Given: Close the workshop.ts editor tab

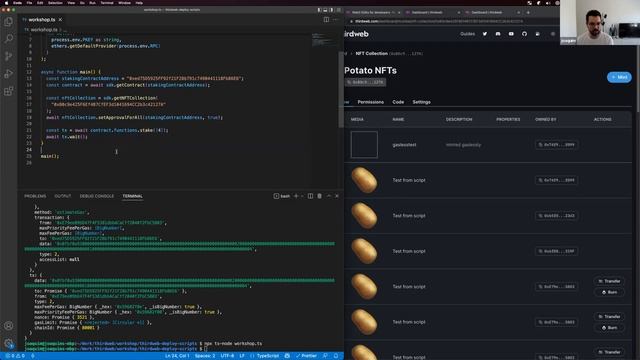Looking at the screenshot, I should (x=60, y=20).
